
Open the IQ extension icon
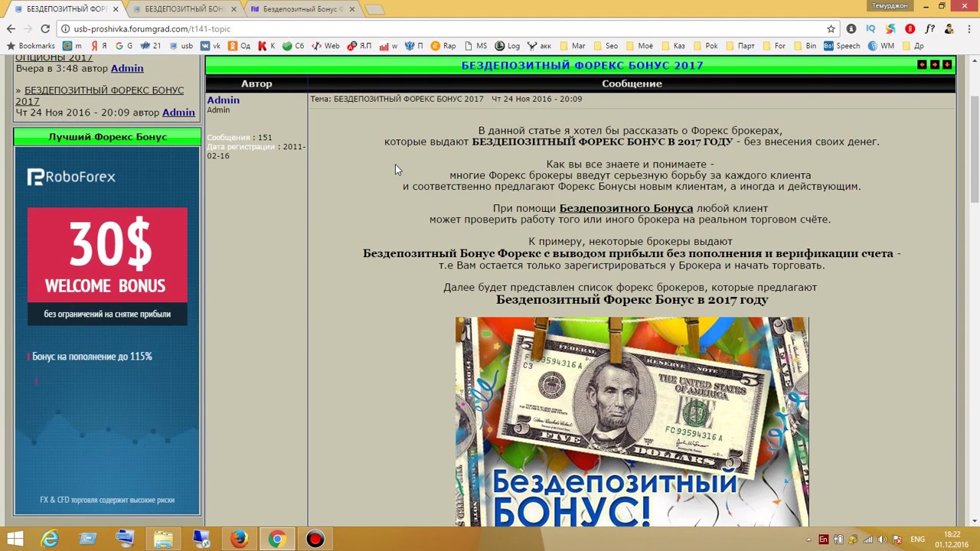[x=871, y=29]
